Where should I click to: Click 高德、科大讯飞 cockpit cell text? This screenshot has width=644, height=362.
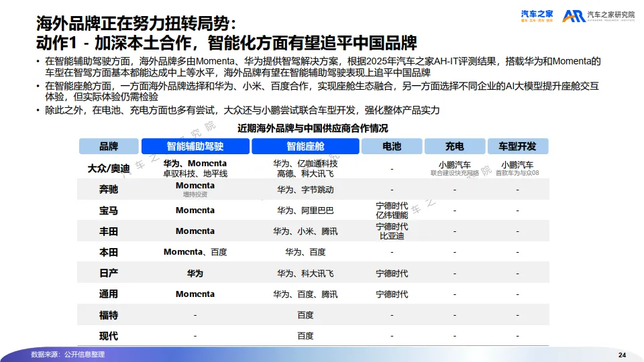pos(305,174)
